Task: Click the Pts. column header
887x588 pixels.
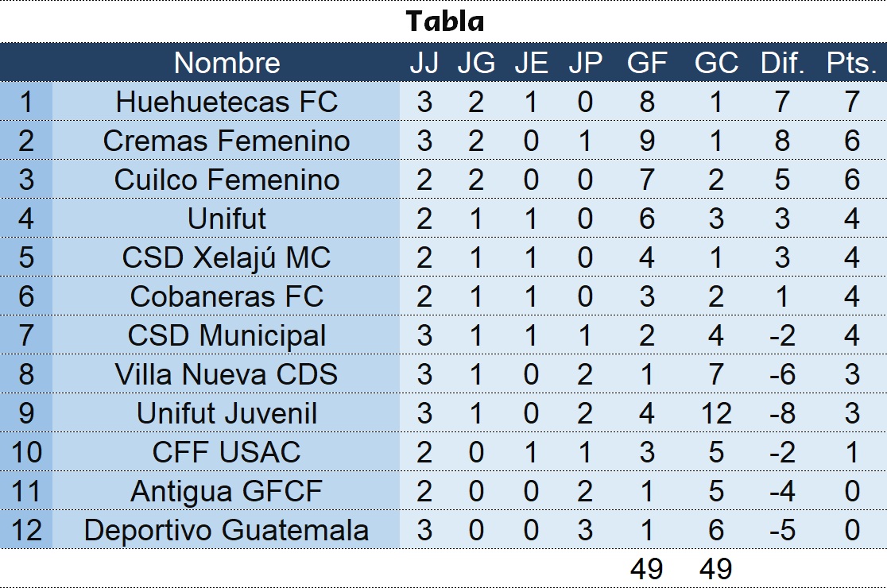Action: pos(851,63)
